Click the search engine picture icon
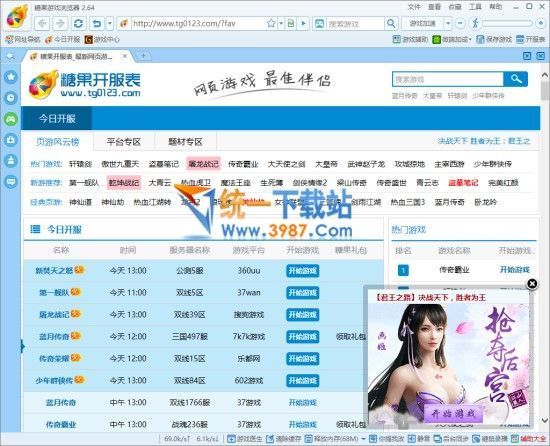Screen dimensions: 550x446 [x=319, y=23]
